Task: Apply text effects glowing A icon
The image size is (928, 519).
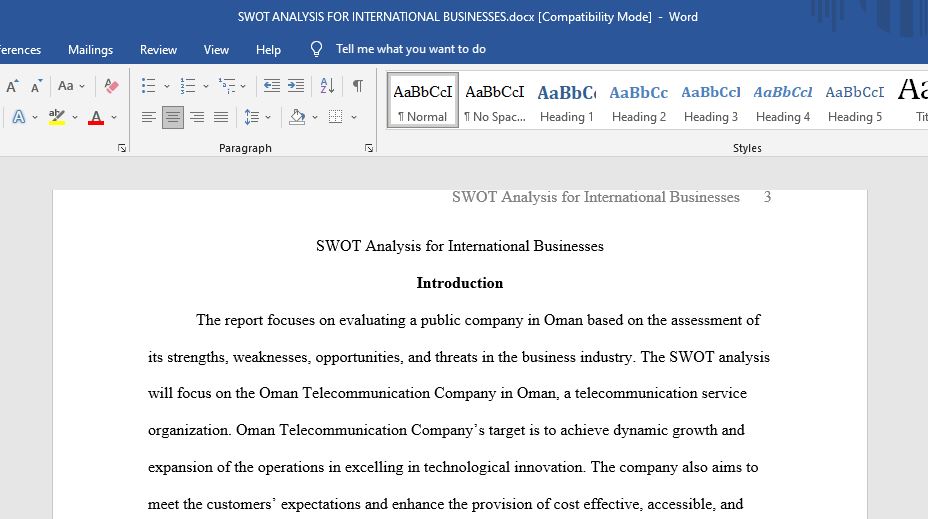Action: tap(19, 117)
